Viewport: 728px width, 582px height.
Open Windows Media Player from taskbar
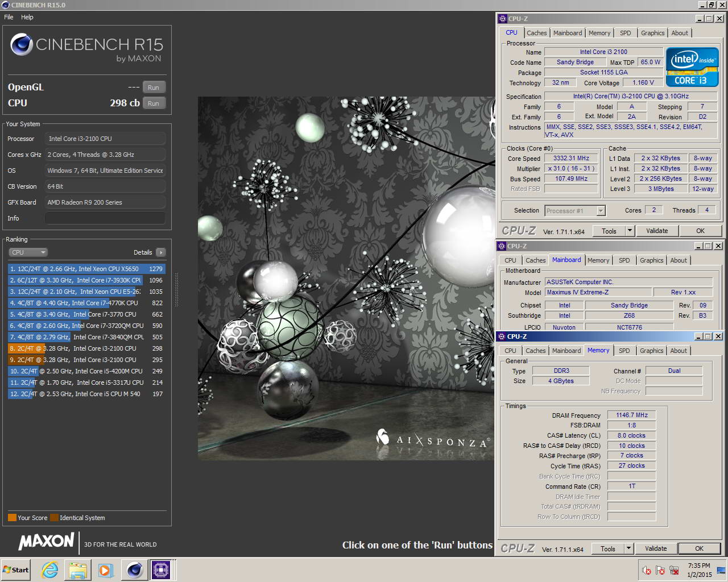pyautogui.click(x=105, y=569)
